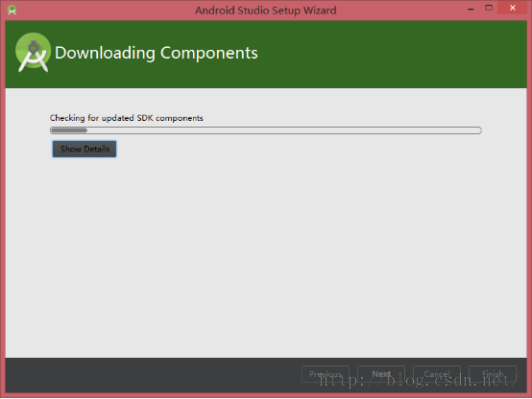Click 'Checking for updated SDK components' text
This screenshot has width=532, height=399.
pos(126,118)
